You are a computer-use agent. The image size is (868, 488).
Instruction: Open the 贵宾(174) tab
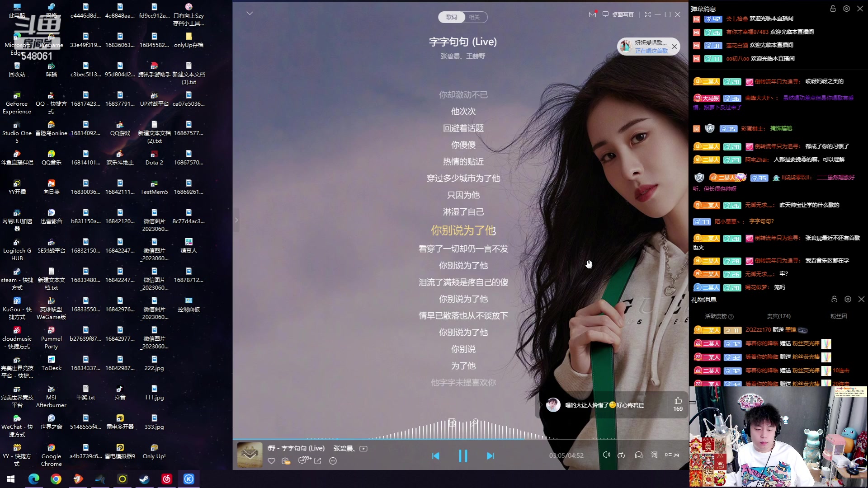(x=778, y=316)
